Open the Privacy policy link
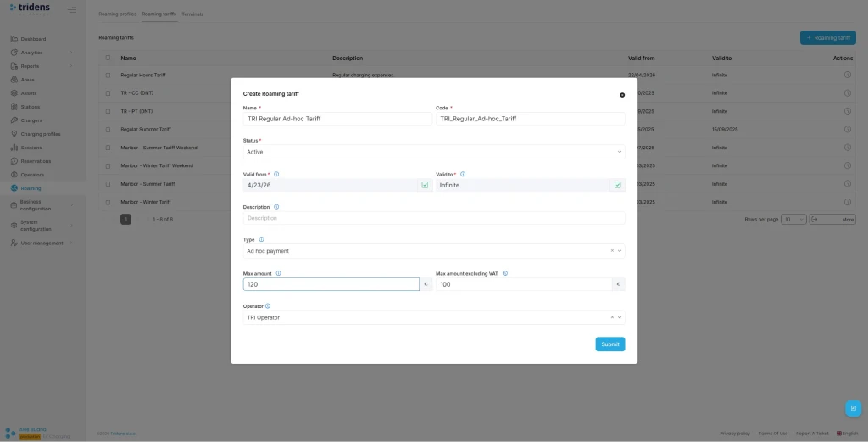 tap(735, 433)
